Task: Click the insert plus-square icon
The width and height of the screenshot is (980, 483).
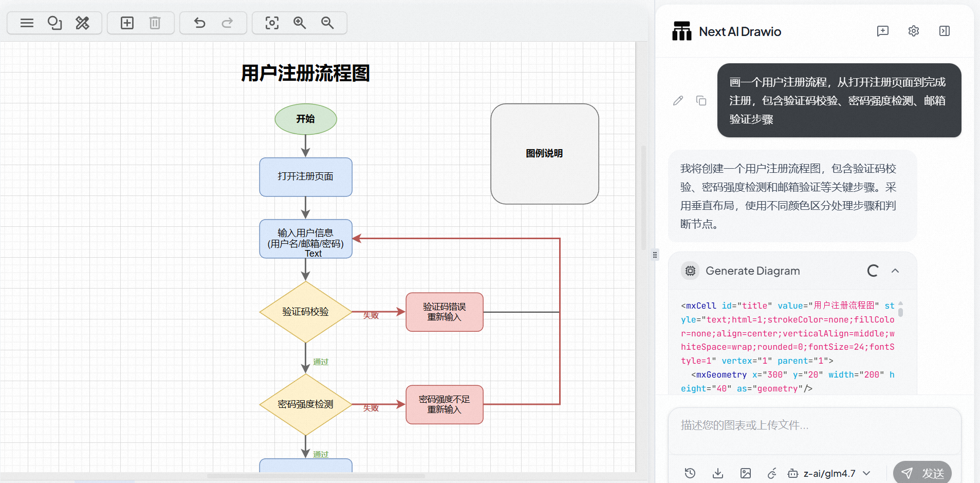Action: pos(127,23)
